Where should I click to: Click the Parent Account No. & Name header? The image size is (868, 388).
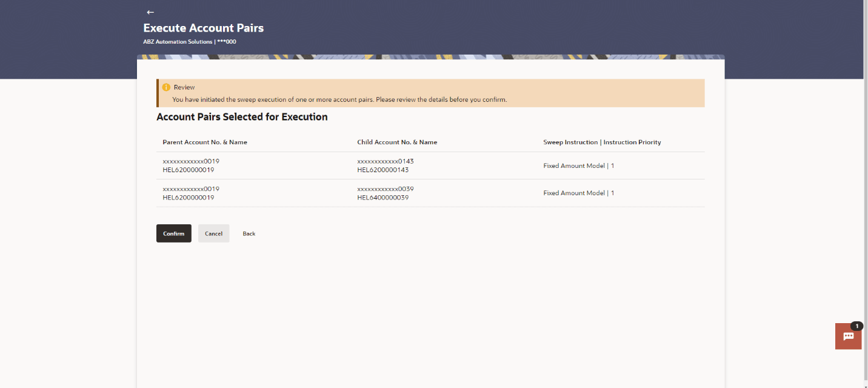[205, 142]
